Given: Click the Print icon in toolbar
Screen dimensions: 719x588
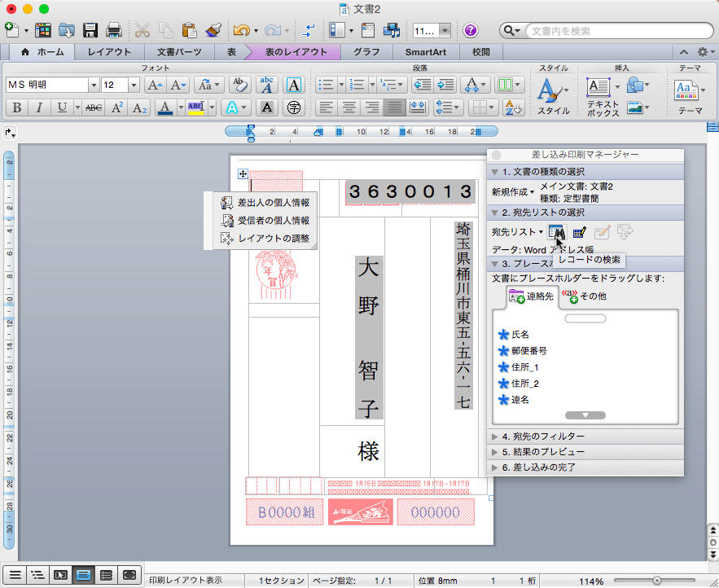Looking at the screenshot, I should click(114, 30).
